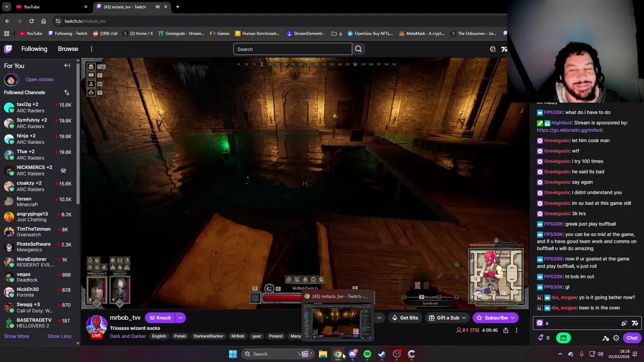Open PirateSoftware's Mewgenics channel

coord(39,247)
